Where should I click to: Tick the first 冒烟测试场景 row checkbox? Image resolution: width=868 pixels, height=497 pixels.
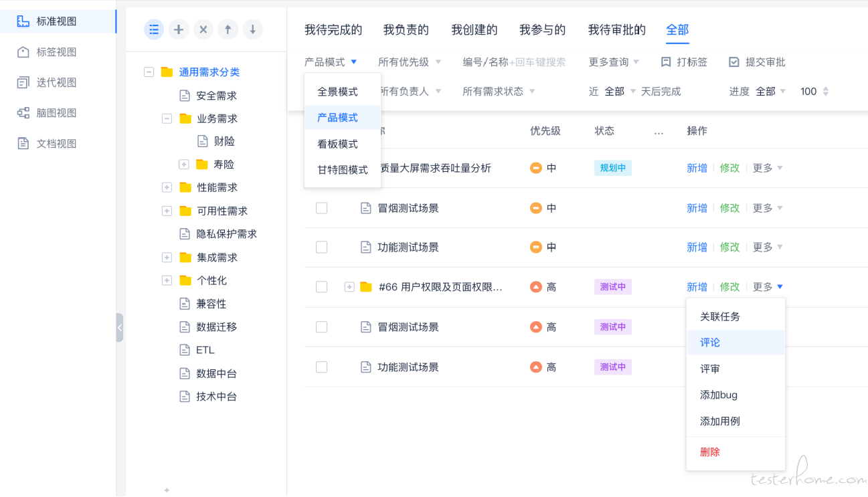pyautogui.click(x=321, y=208)
